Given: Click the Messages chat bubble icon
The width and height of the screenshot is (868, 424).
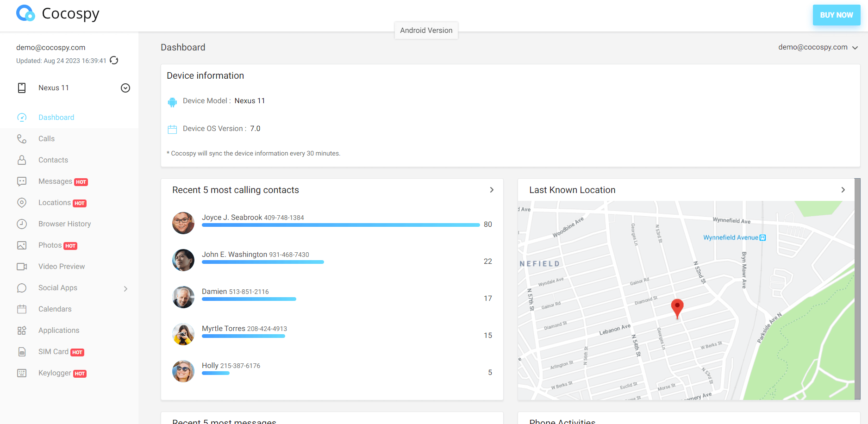Looking at the screenshot, I should [x=22, y=181].
